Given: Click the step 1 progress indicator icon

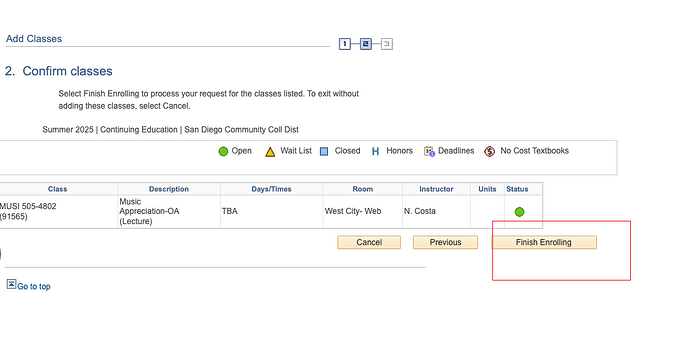Looking at the screenshot, I should point(345,44).
